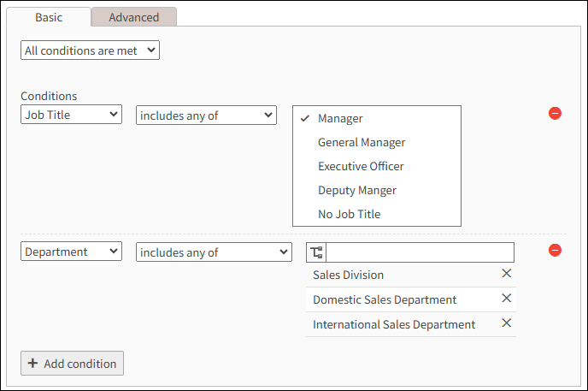Select General Manager in job title list
The width and height of the screenshot is (588, 391).
coord(362,142)
